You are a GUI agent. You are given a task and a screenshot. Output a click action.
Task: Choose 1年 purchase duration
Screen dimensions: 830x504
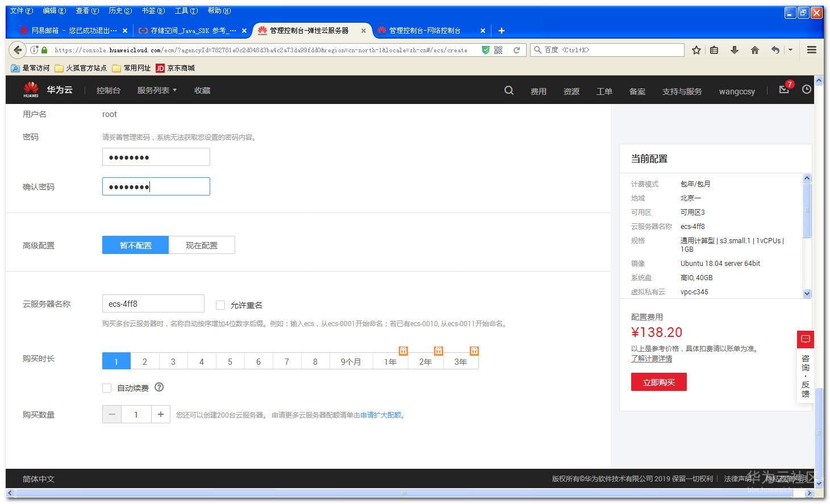pos(390,361)
